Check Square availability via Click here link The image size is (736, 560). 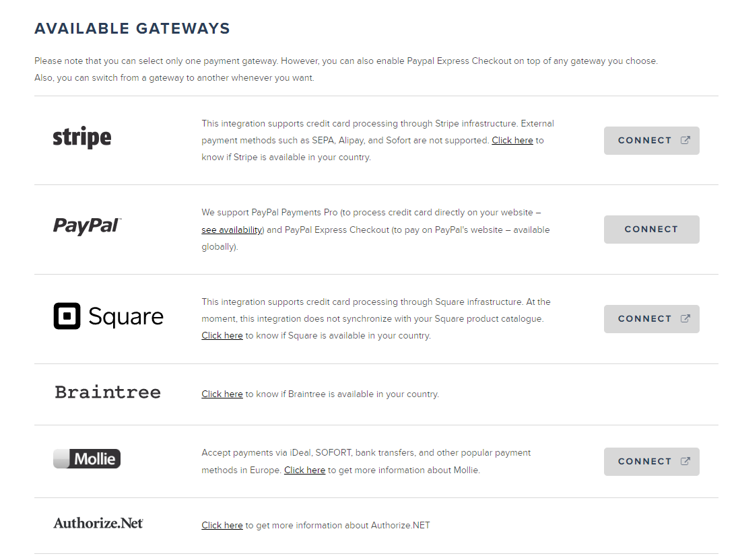222,335
